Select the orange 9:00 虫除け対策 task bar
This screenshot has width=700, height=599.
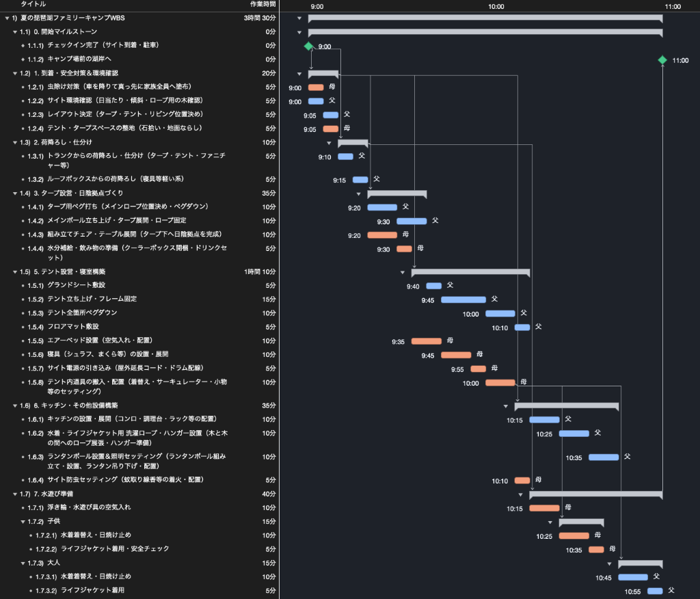click(316, 88)
